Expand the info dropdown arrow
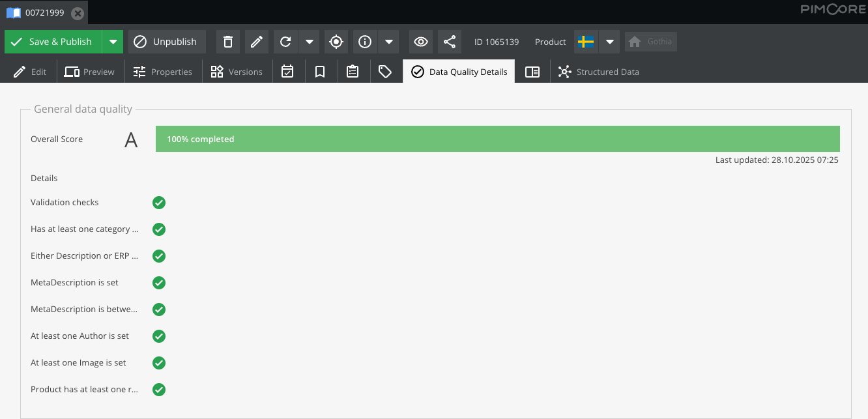Image resolution: width=868 pixels, height=419 pixels. (x=388, y=42)
